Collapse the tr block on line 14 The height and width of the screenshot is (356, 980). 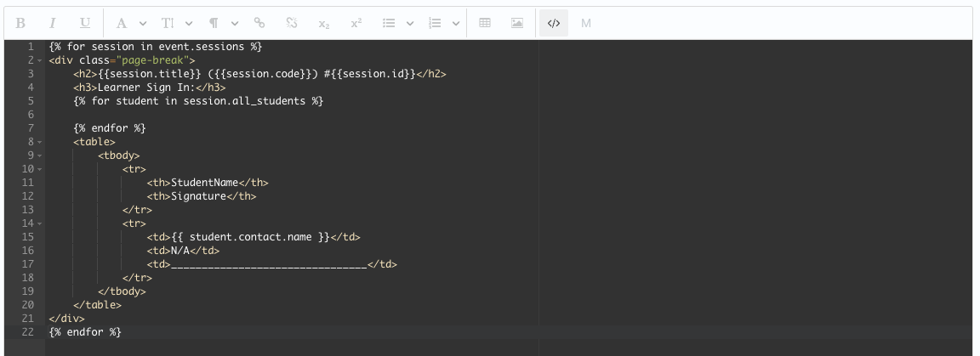click(40, 223)
